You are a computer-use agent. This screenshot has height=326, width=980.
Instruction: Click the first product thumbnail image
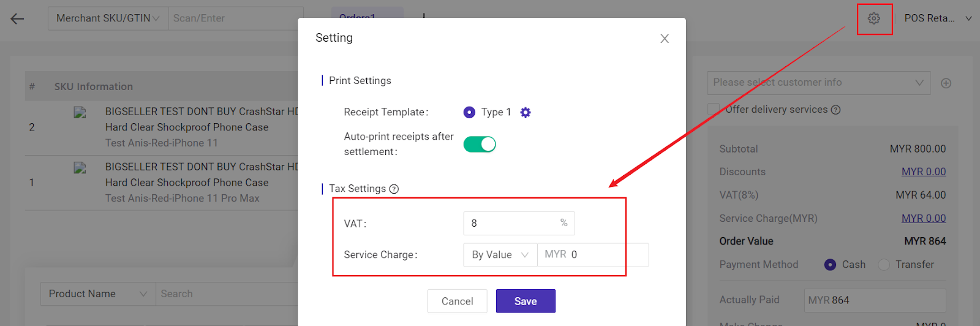click(x=80, y=113)
